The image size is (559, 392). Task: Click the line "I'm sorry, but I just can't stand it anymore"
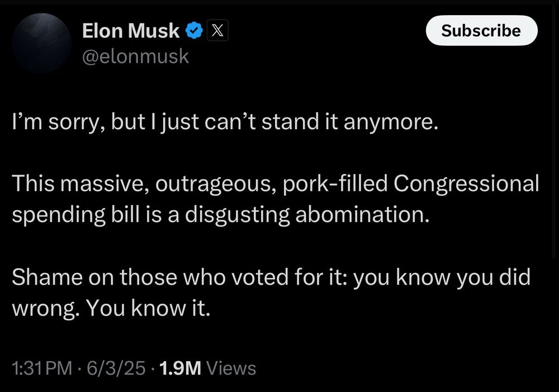(225, 122)
